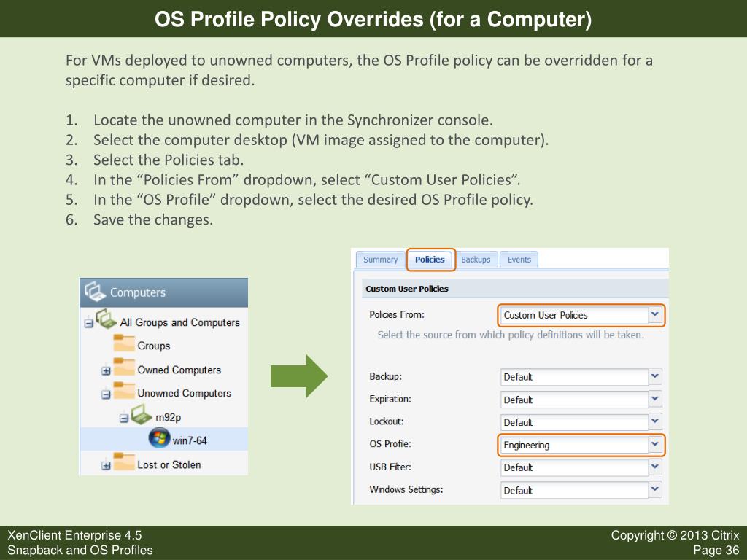747x560 pixels.
Task: Select the Groups tree item label
Action: 153,346
